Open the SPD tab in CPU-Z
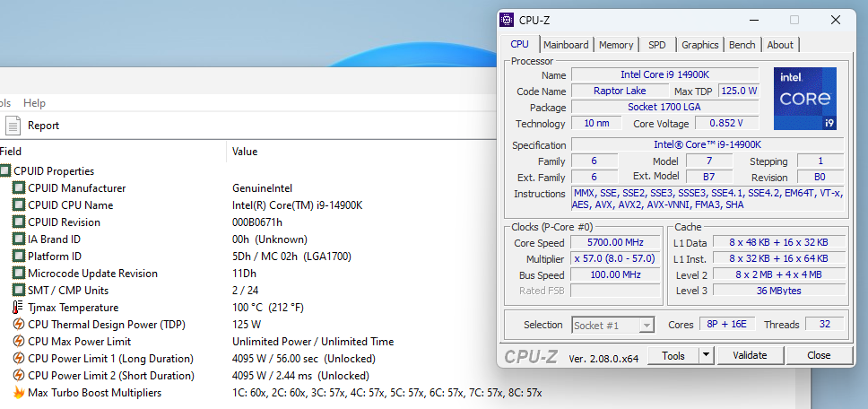 (x=656, y=45)
